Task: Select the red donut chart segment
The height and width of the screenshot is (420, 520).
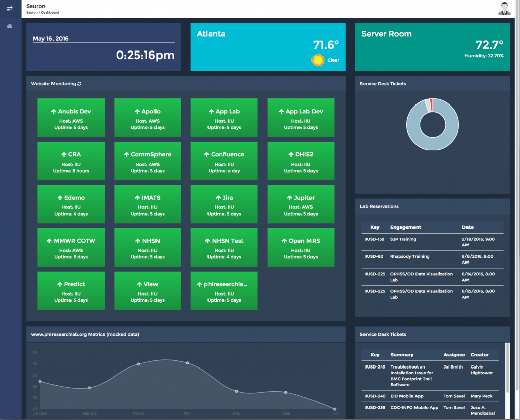Action: pos(431,105)
